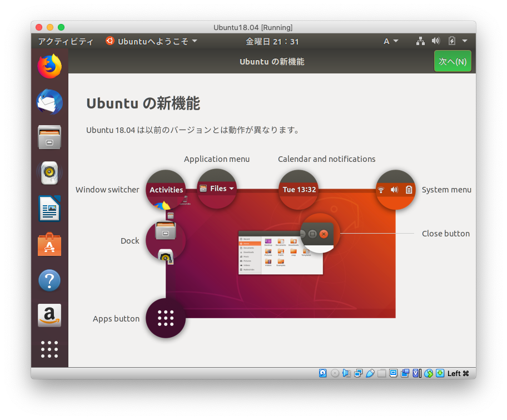507x420 pixels.
Task: Click the VirtualBox display settings icon
Action: [393, 373]
